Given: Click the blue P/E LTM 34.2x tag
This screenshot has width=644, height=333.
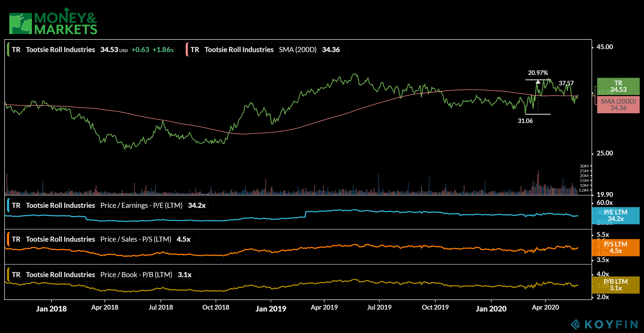Looking at the screenshot, I should tap(616, 216).
